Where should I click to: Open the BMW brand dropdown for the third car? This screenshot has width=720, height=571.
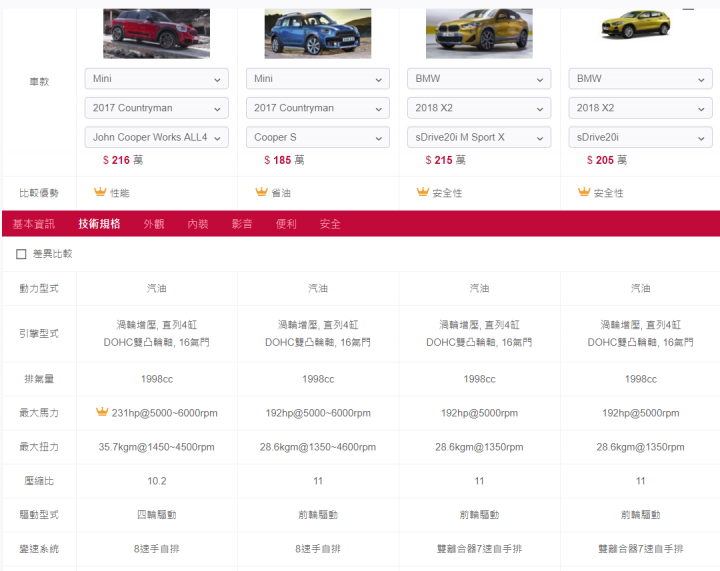point(479,78)
